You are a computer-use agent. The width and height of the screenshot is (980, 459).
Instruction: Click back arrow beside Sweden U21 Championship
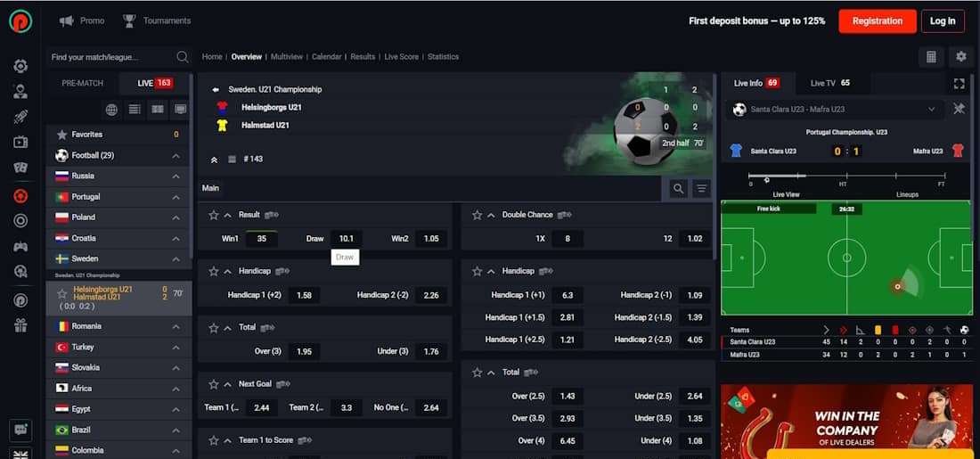coord(216,89)
